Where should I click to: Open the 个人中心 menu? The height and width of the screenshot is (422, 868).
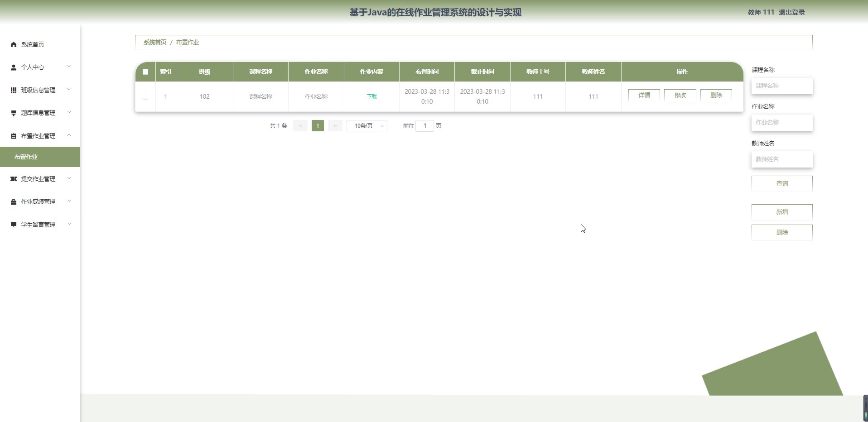pyautogui.click(x=40, y=67)
